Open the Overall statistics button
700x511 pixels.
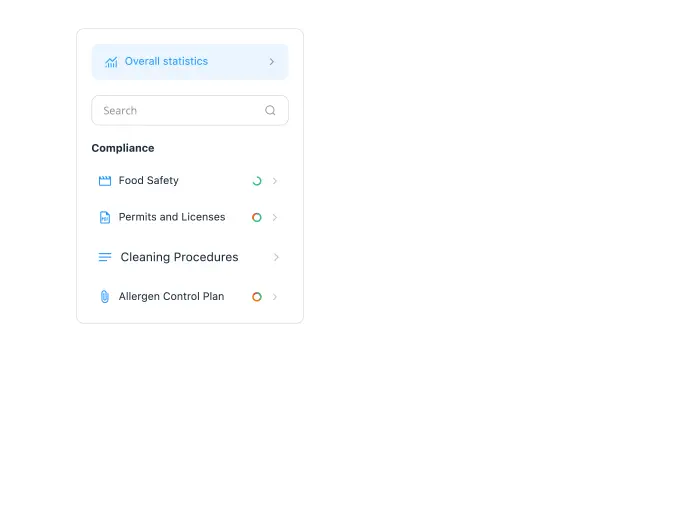pyautogui.click(x=190, y=62)
